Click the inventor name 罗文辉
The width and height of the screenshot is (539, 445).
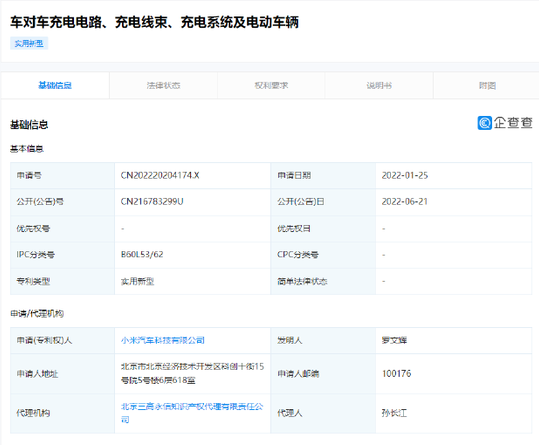pyautogui.click(x=394, y=340)
